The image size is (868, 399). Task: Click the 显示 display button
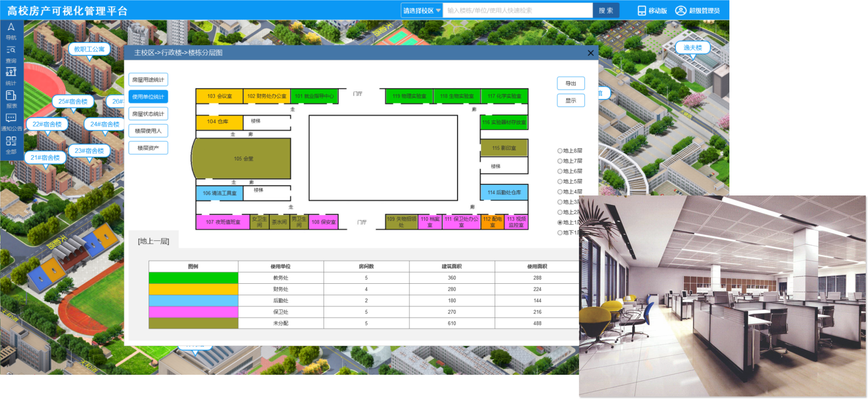(571, 100)
